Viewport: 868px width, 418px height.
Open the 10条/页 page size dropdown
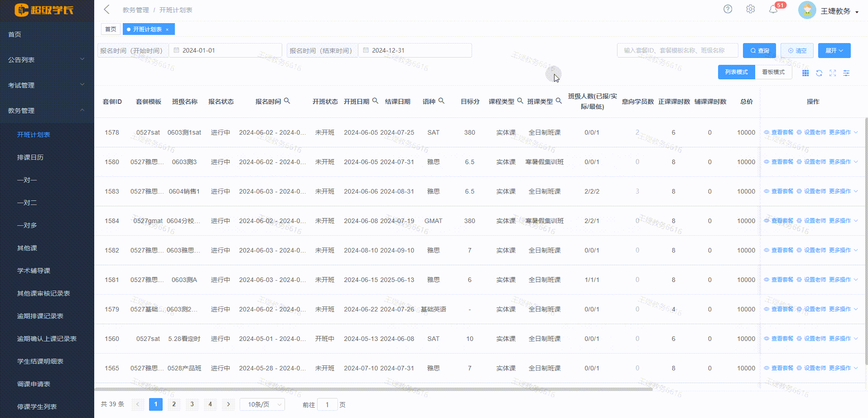(262, 404)
